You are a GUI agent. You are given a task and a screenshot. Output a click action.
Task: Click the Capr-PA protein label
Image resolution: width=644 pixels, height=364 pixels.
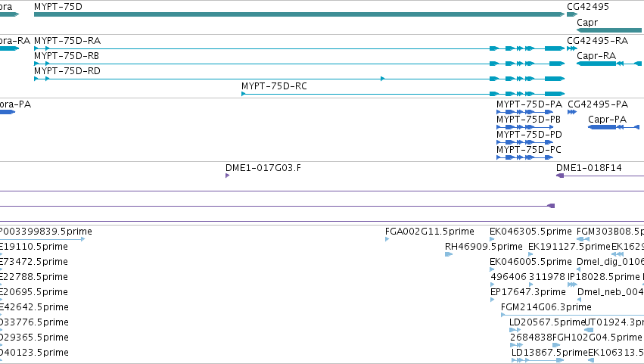point(607,120)
